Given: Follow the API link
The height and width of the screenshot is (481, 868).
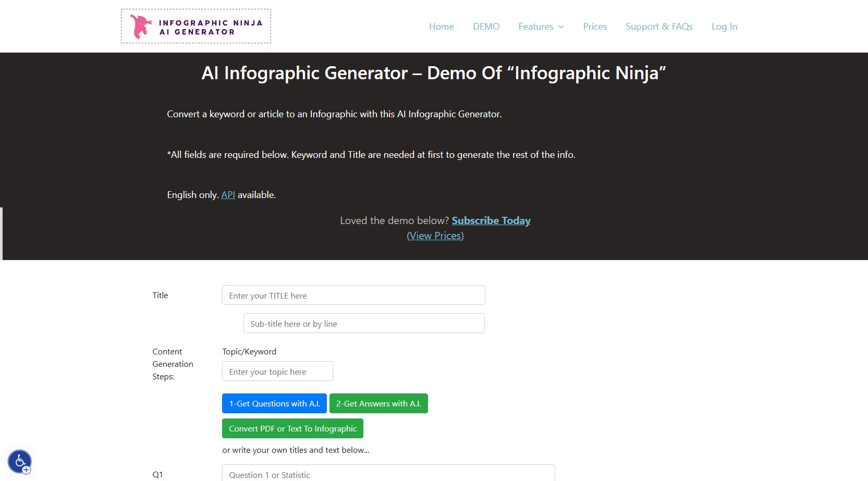Looking at the screenshot, I should (228, 195).
